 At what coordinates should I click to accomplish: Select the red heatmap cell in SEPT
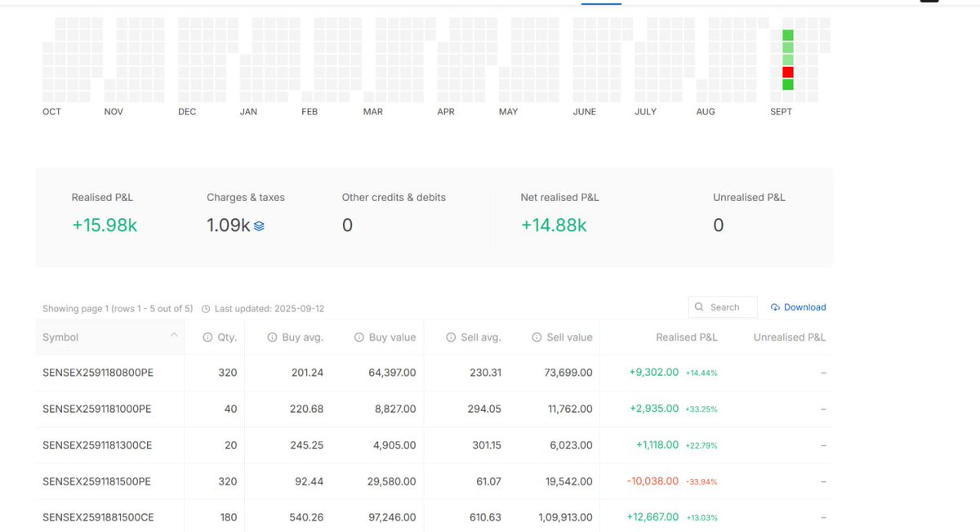(788, 72)
